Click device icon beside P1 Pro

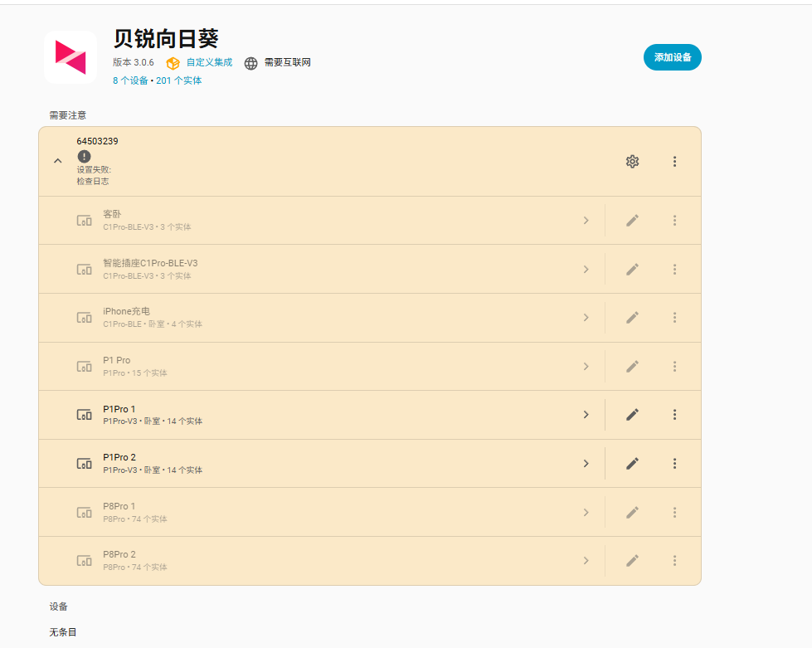(84, 367)
